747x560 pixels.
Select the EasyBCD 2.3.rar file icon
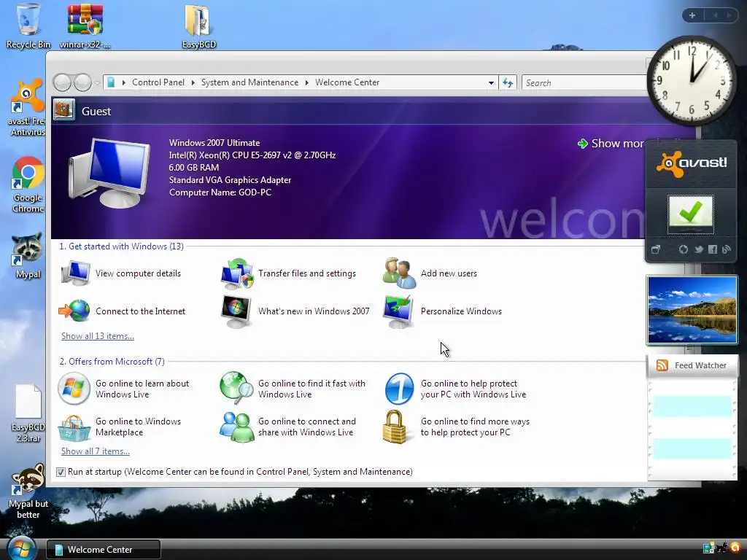coord(28,413)
